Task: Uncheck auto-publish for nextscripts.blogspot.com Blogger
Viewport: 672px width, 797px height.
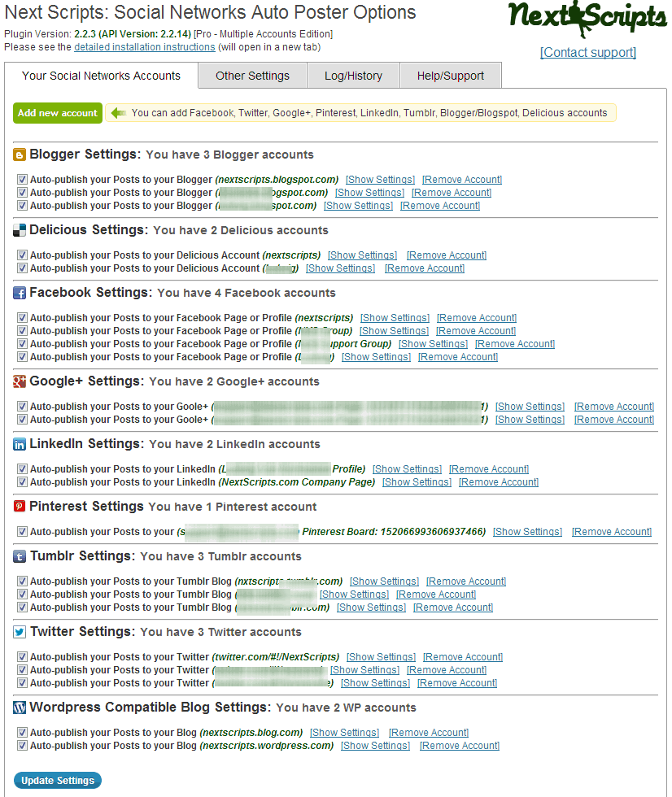Action: [22, 180]
